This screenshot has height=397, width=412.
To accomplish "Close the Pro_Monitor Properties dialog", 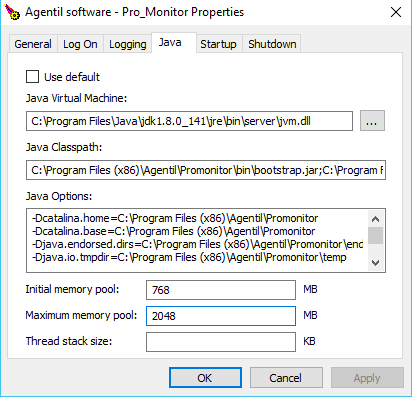I will [x=396, y=12].
